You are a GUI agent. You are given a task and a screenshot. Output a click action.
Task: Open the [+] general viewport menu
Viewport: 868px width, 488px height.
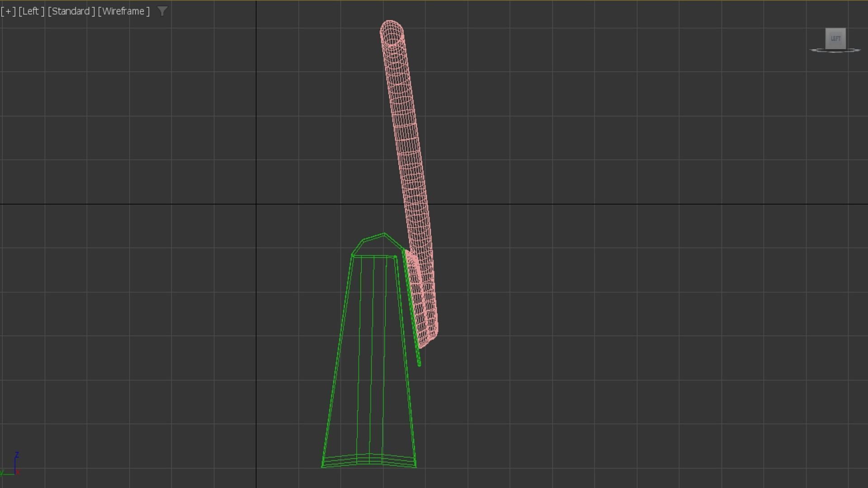point(8,11)
